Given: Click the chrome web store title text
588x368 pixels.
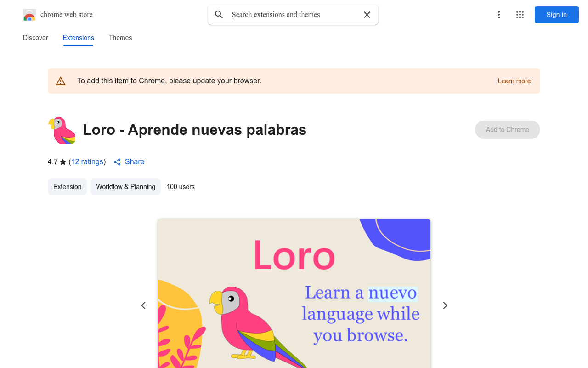Looking at the screenshot, I should pyautogui.click(x=67, y=15).
